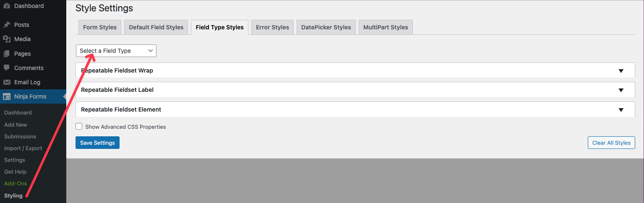Open Import / Export submenu link

click(23, 148)
